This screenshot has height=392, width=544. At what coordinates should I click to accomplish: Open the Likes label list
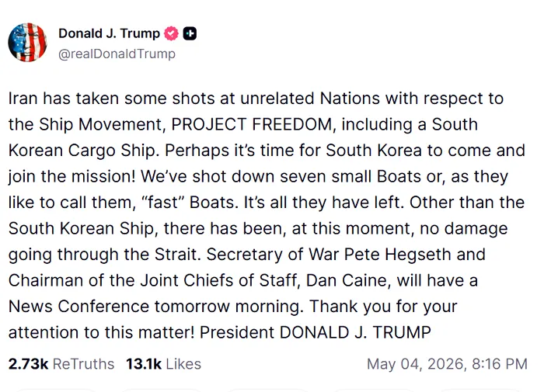(x=183, y=364)
